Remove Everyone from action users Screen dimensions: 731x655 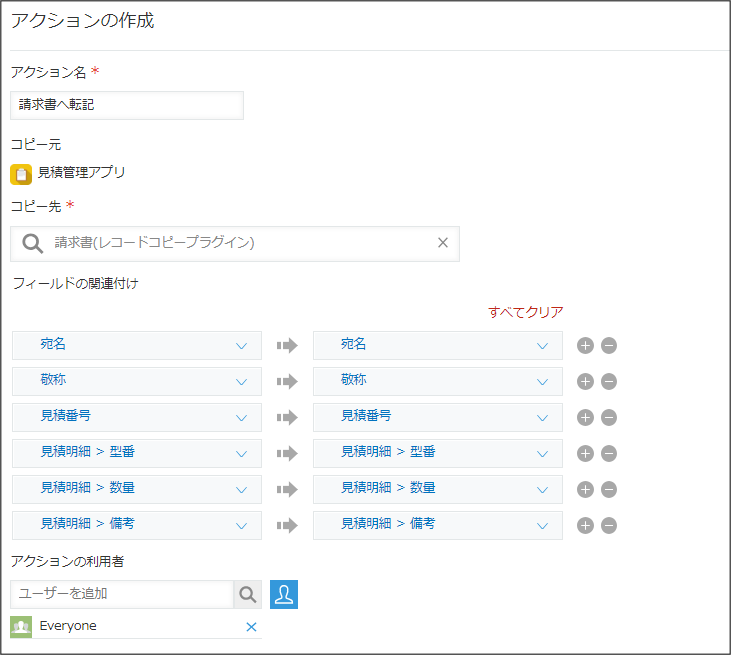pos(251,627)
